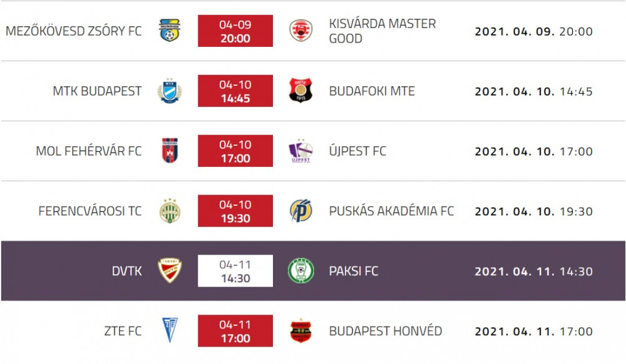Click the Kisvárda Master Good crest
626x364 pixels.
pyautogui.click(x=300, y=31)
